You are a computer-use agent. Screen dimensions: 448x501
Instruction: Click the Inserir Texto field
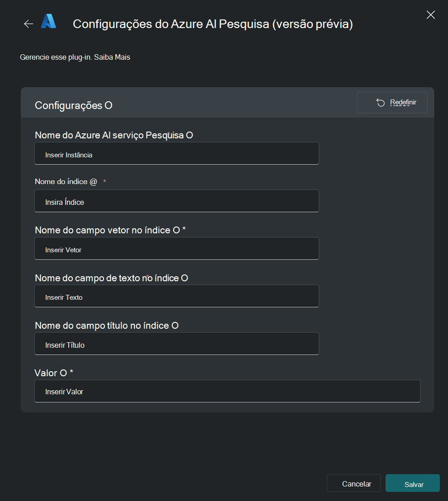177,296
